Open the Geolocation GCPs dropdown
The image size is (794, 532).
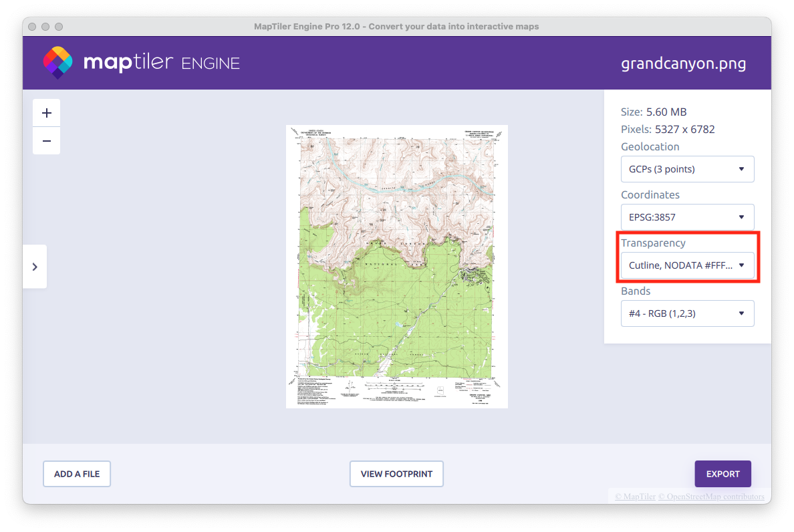click(x=687, y=169)
